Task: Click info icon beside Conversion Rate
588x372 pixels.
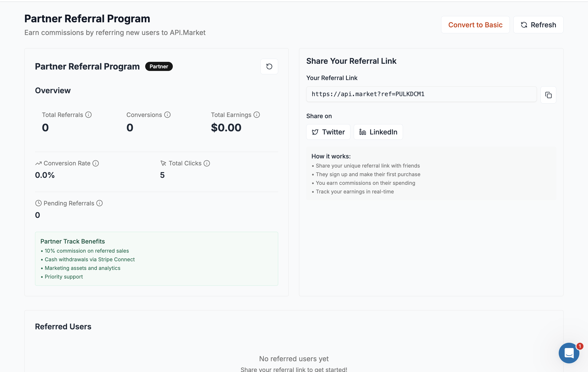Action: [x=96, y=163]
